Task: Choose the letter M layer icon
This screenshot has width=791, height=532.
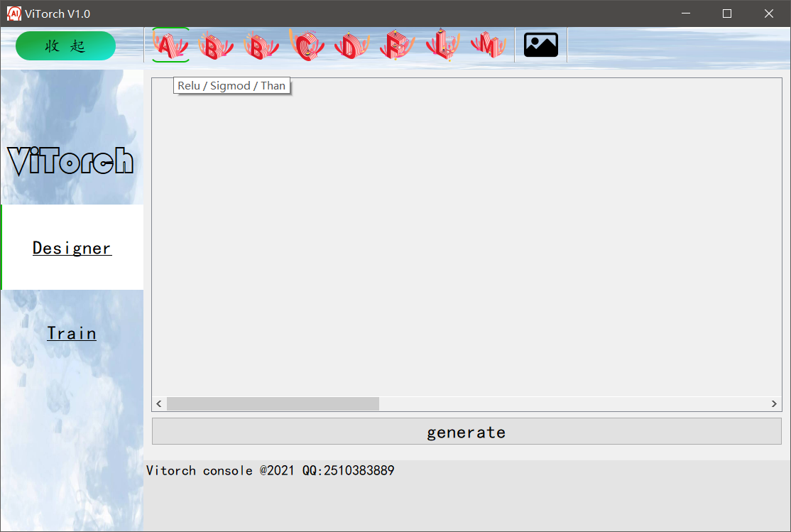Action: click(488, 45)
